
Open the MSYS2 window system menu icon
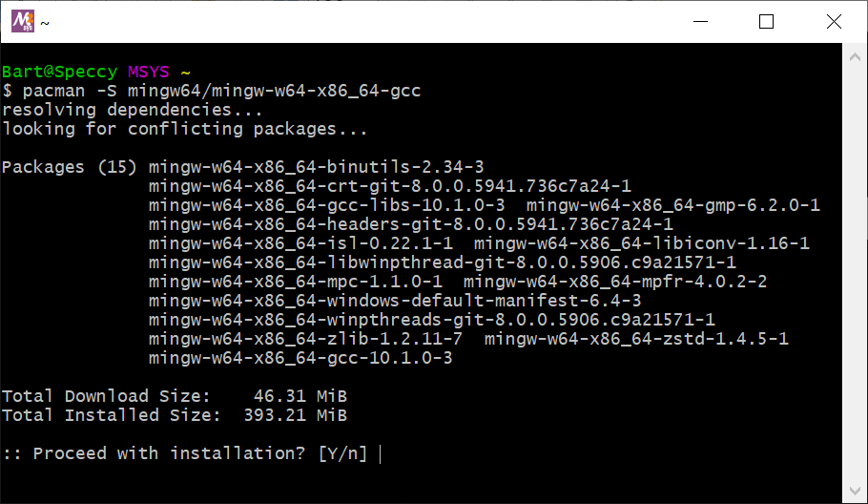pyautogui.click(x=23, y=22)
